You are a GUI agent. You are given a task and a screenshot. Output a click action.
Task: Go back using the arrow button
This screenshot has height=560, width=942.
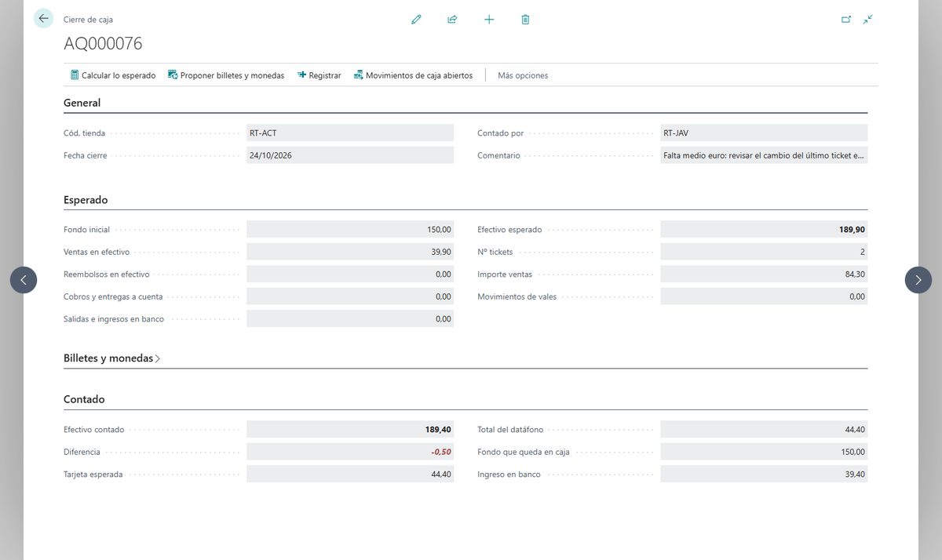43,19
